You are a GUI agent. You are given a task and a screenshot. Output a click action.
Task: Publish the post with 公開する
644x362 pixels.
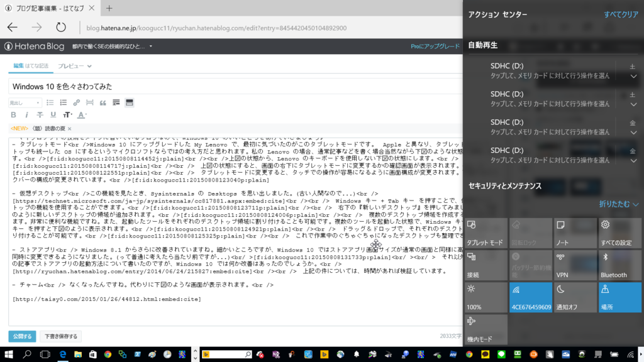21,336
